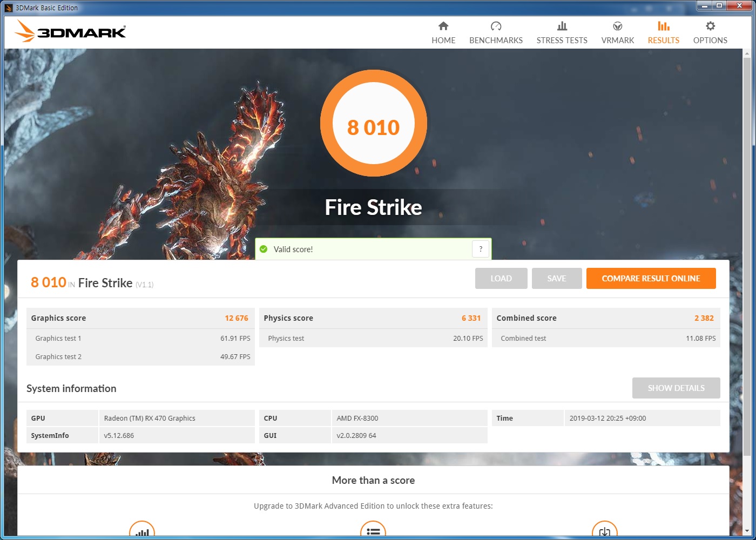Open STRESS TESTS bar chart icon
Image resolution: width=756 pixels, height=540 pixels.
[x=562, y=26]
